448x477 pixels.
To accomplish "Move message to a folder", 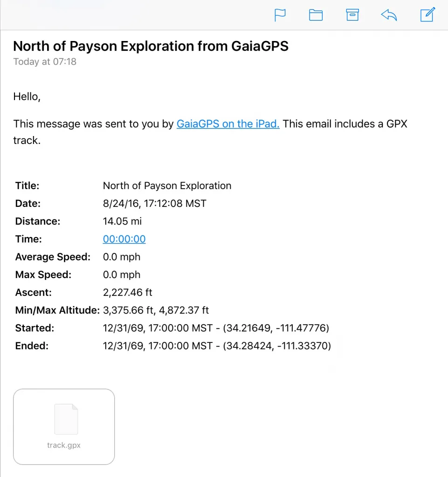I will click(x=316, y=15).
